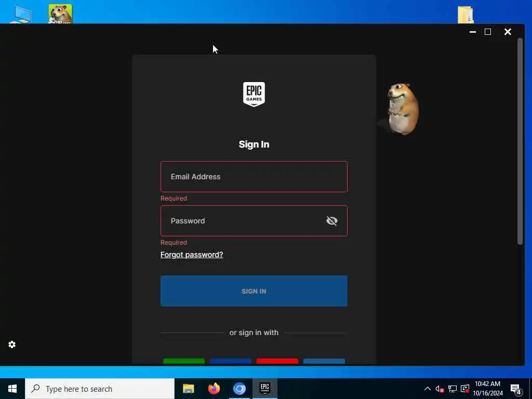Image resolution: width=532 pixels, height=399 pixels.
Task: Click the muted volume tray icon
Action: click(440, 389)
